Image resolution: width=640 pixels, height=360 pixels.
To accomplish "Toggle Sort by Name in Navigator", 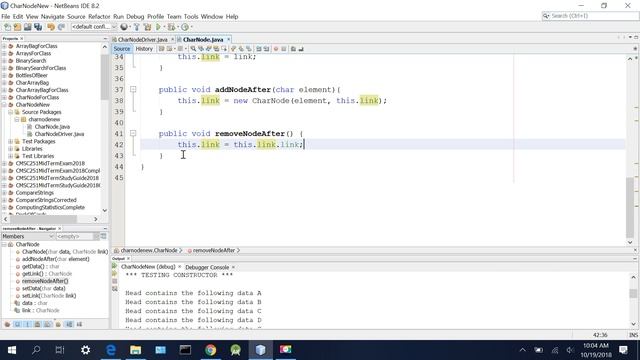I will 69,324.
